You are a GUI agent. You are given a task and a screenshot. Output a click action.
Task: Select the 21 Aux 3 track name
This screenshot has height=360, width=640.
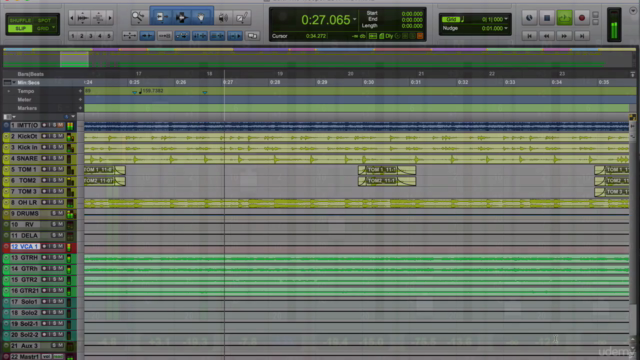pyautogui.click(x=24, y=346)
